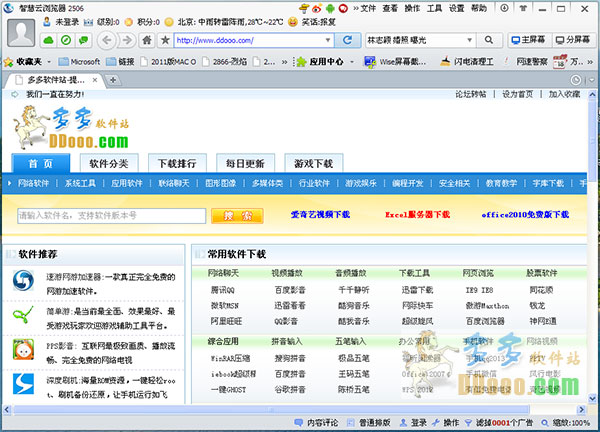Screen dimensions: 600x432
Task: Click the 设为首页 link
Action: (517, 94)
